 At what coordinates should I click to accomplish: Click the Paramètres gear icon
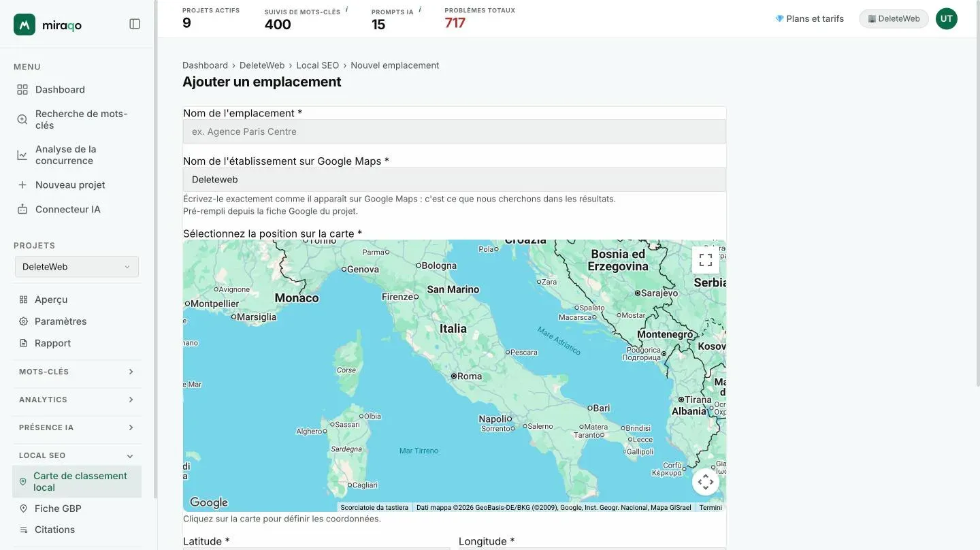click(23, 321)
